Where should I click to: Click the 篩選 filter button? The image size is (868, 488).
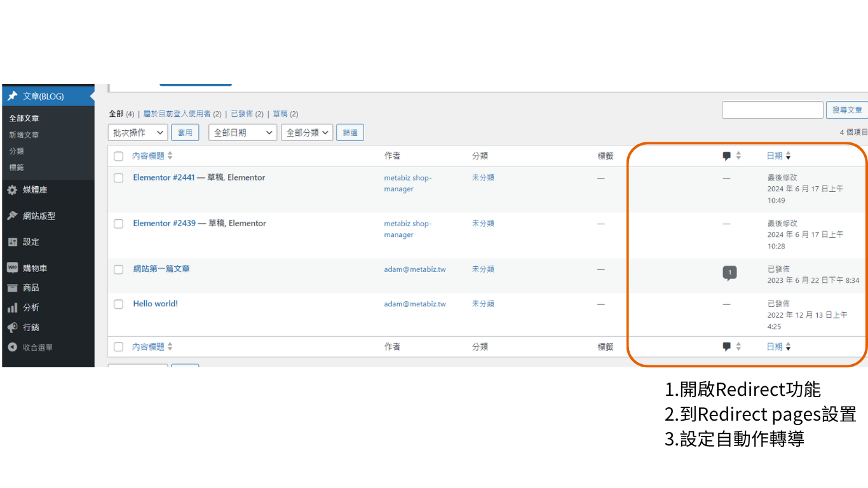click(350, 133)
